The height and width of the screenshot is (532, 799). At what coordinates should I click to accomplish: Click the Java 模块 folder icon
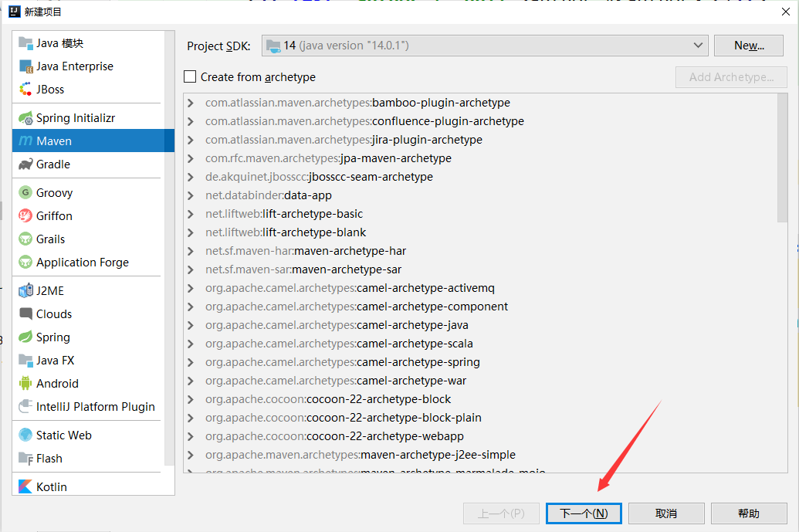[x=25, y=42]
